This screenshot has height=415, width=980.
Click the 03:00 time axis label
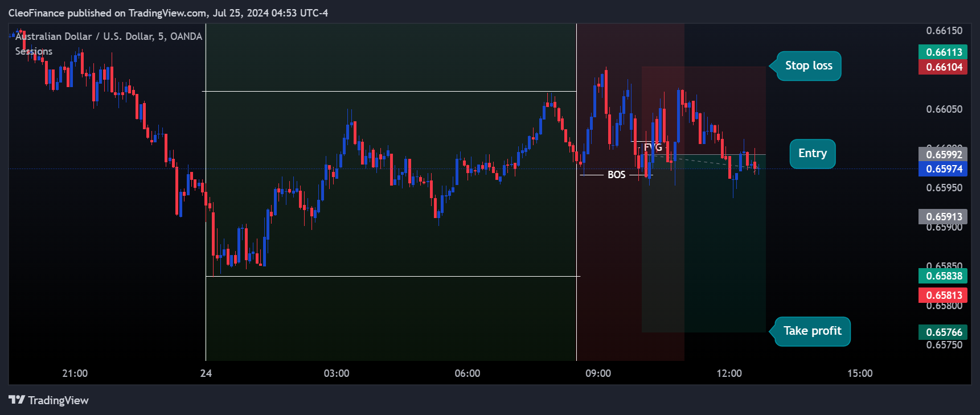pos(337,373)
